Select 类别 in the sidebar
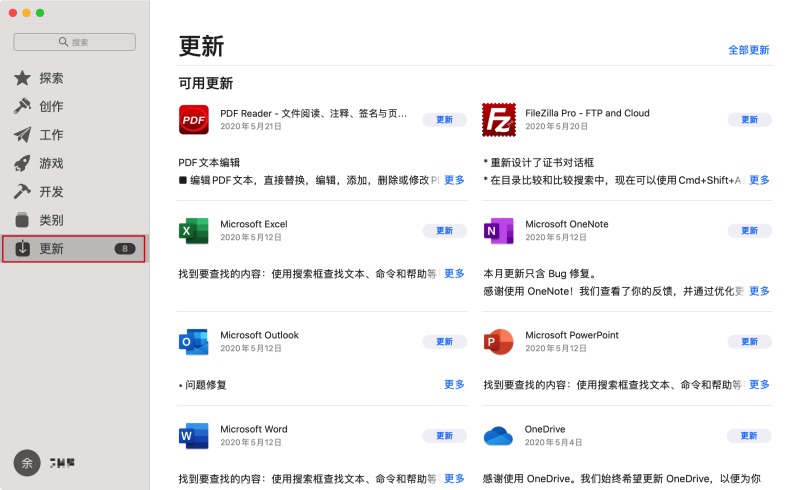This screenshot has height=490, width=800. coord(74,220)
